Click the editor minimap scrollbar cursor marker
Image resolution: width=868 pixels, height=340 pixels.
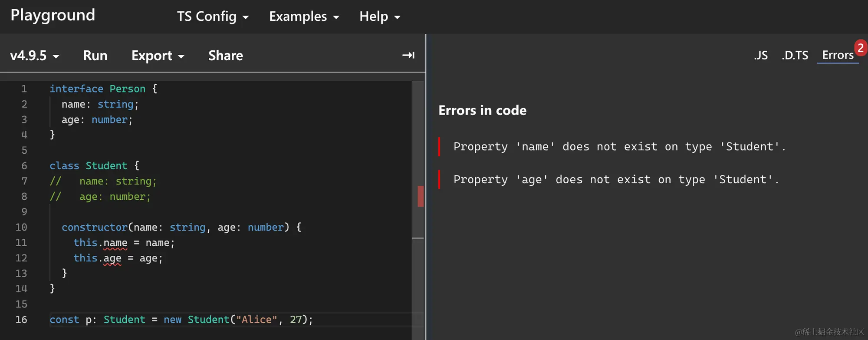click(418, 238)
